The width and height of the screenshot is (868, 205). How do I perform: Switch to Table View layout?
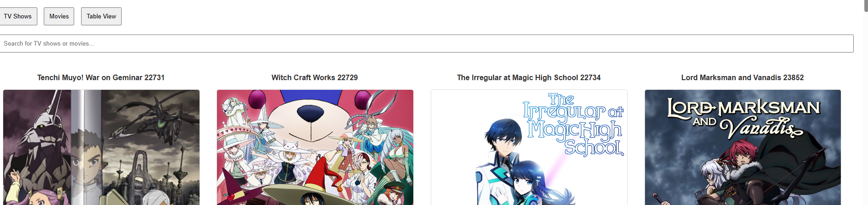pos(101,16)
